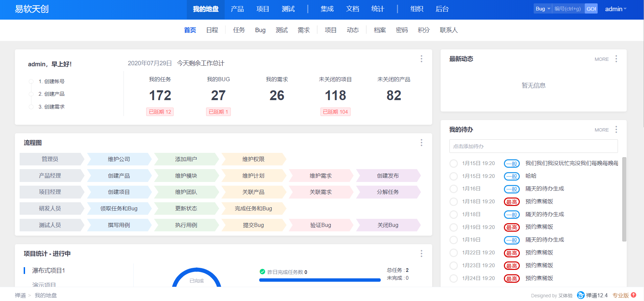Open the 项目统计 panel three-dot menu
This screenshot has width=644, height=301.
click(x=421, y=254)
